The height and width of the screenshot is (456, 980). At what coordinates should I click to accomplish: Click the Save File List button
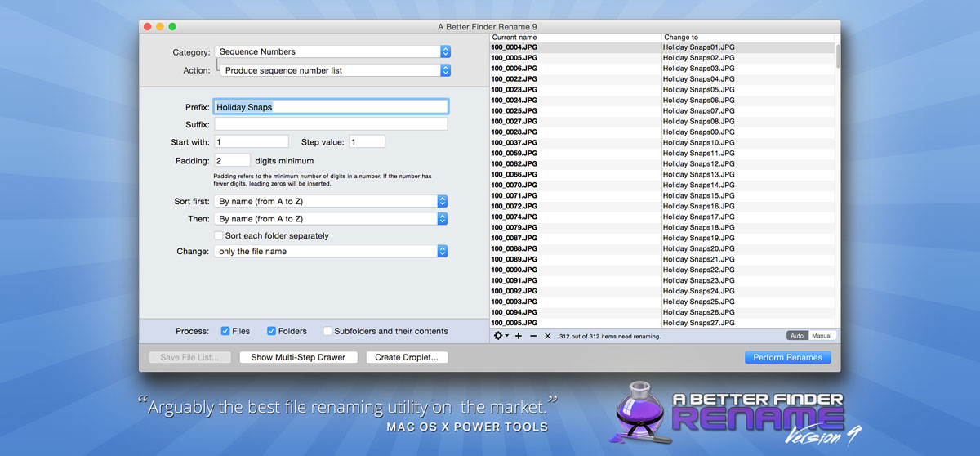click(190, 357)
